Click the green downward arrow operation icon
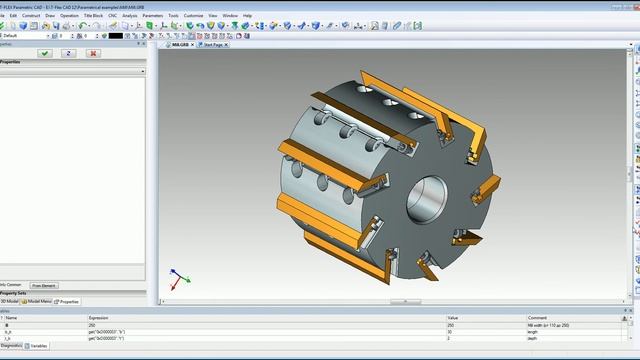 [x=235, y=26]
